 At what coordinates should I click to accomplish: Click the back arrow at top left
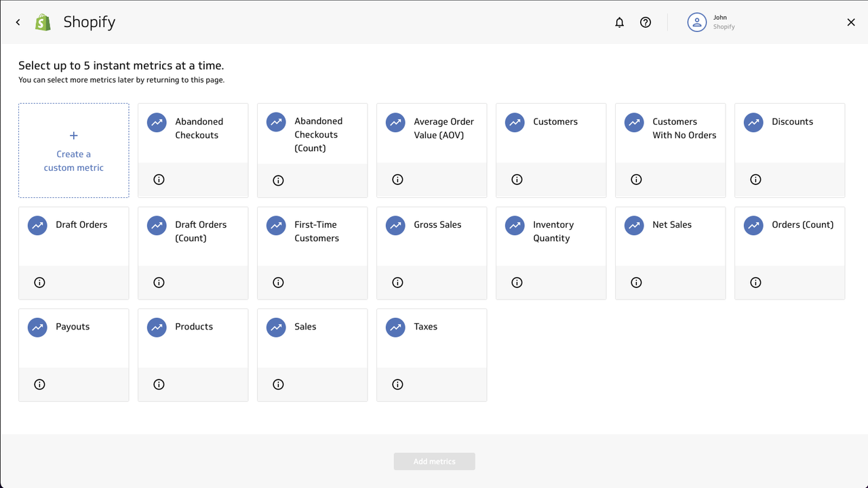pos(18,22)
